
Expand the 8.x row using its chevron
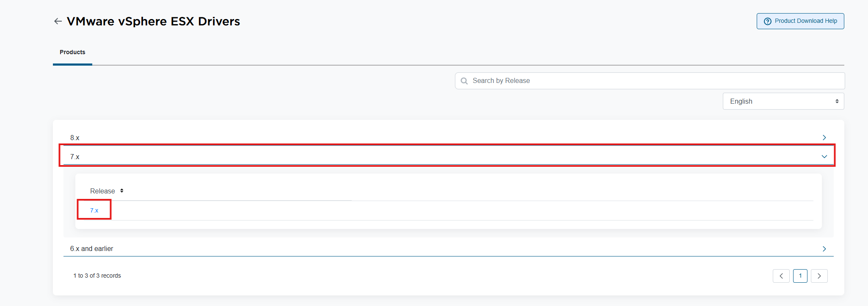(824, 138)
